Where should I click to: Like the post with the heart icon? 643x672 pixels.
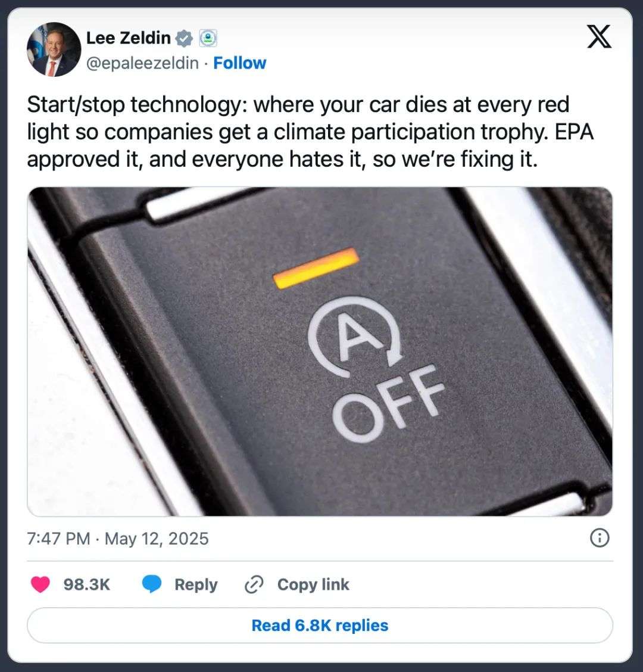pos(40,585)
